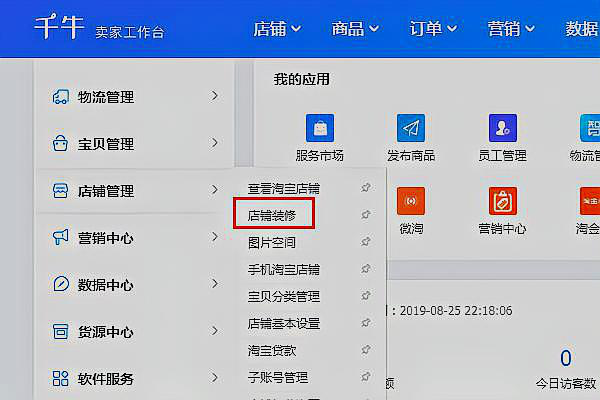Click the 物流管理 truck icon
This screenshot has height=400, width=600.
60,97
